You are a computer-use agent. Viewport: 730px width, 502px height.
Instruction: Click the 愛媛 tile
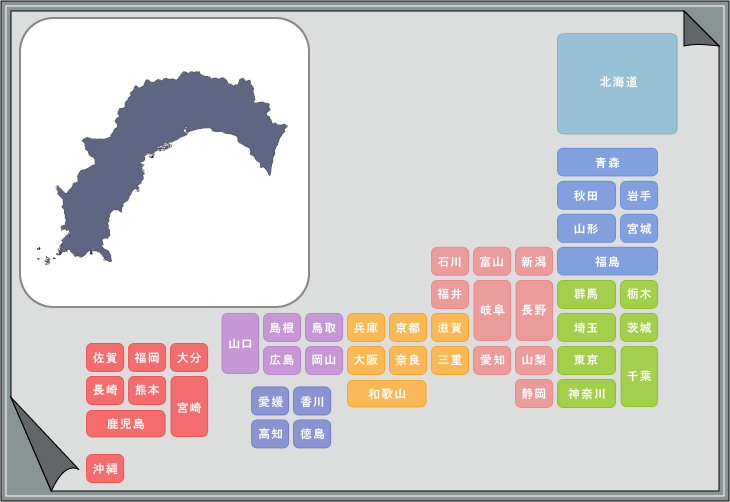point(270,402)
